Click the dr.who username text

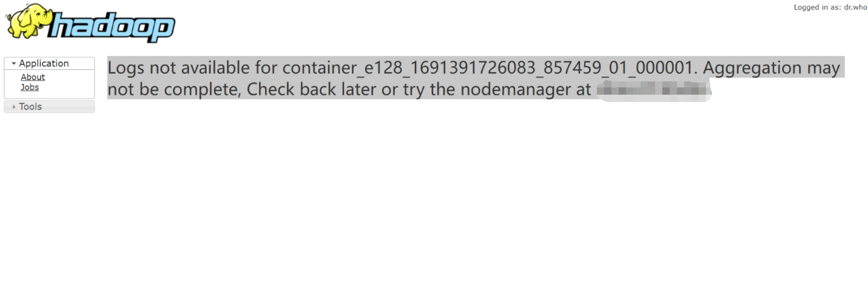point(855,7)
